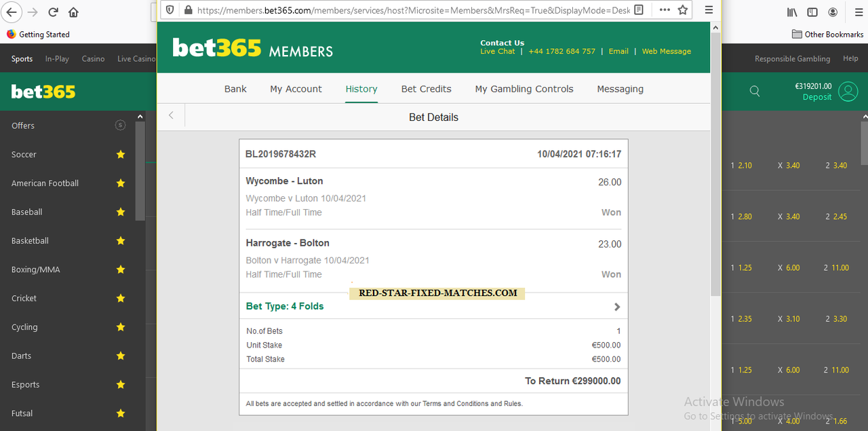Go to browser home page icon
868x431 pixels.
(x=73, y=12)
